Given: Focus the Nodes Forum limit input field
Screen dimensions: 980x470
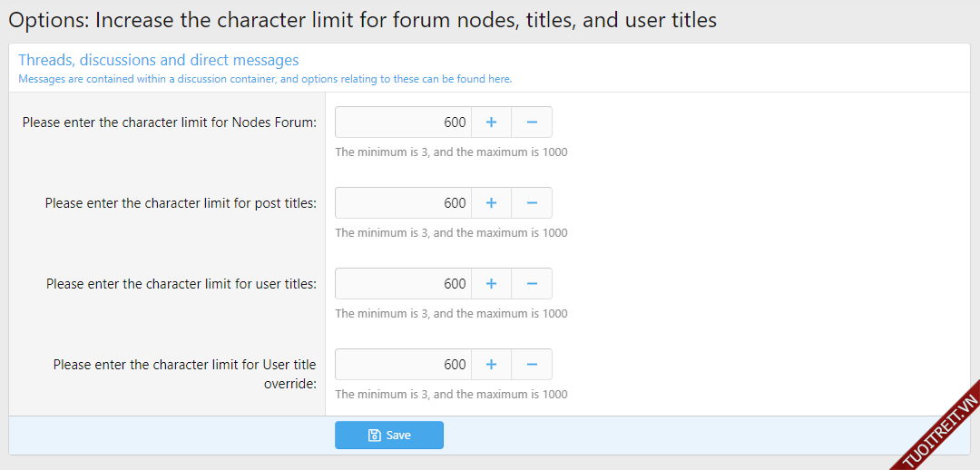Looking at the screenshot, I should point(403,122).
